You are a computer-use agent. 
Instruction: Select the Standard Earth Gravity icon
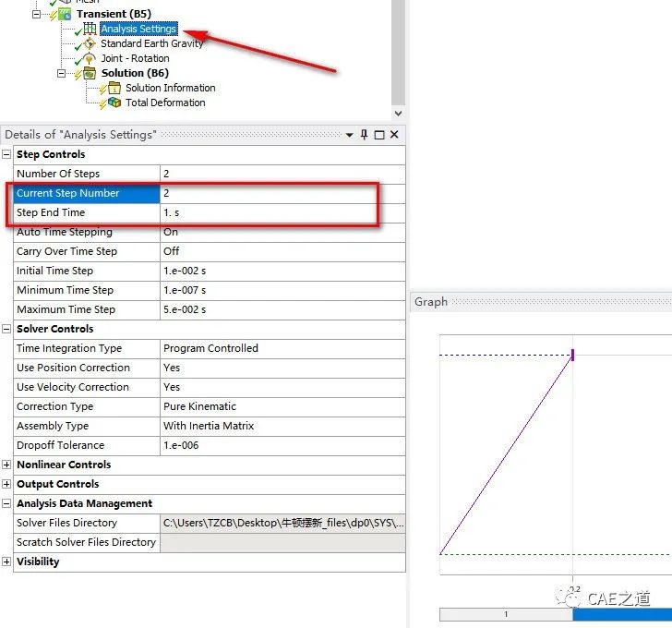click(x=90, y=44)
